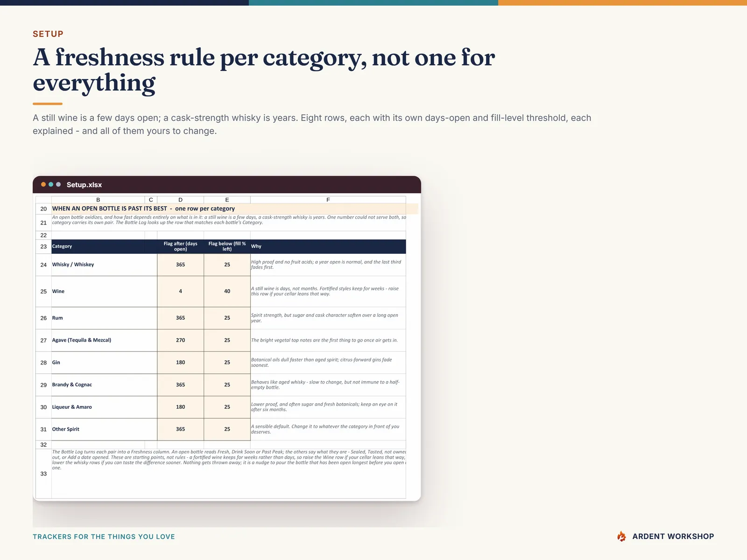
Task: Click the 'SETUP' section label
Action: click(x=48, y=34)
